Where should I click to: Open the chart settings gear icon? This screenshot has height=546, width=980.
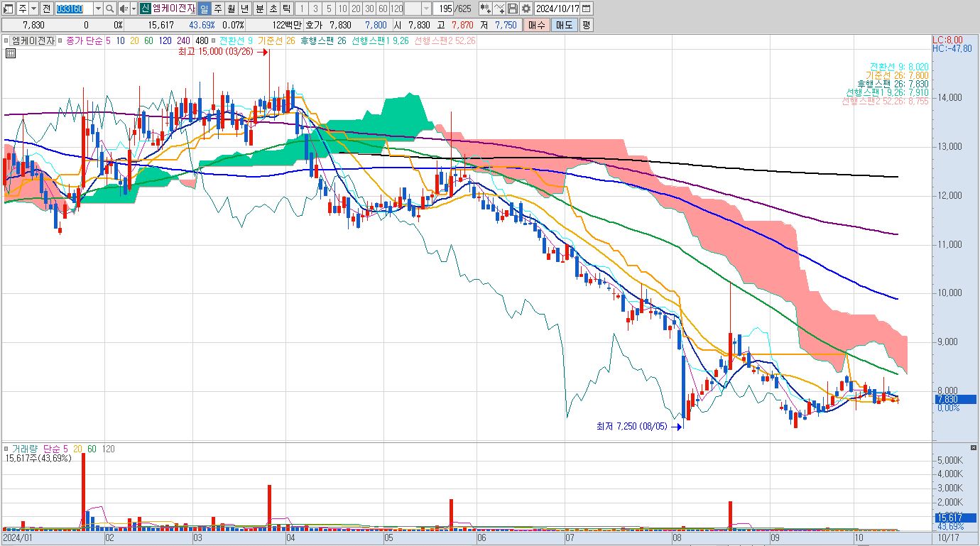(x=526, y=9)
